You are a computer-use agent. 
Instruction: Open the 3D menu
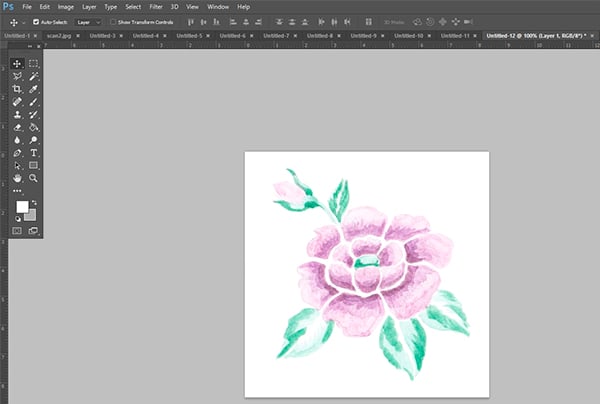pyautogui.click(x=174, y=7)
